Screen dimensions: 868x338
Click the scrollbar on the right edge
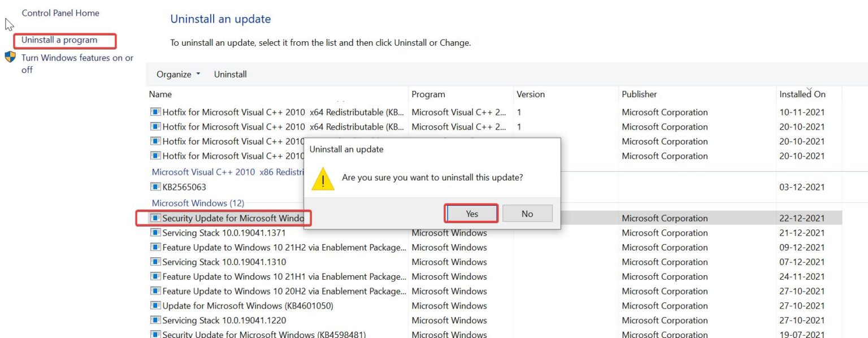(865, 170)
